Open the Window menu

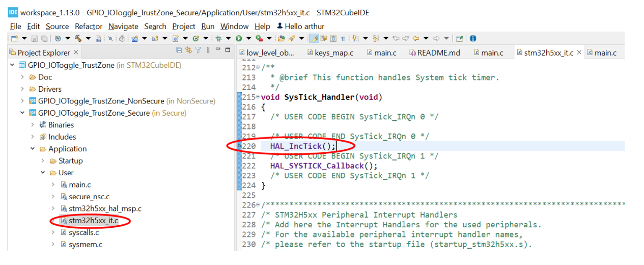[x=235, y=26]
